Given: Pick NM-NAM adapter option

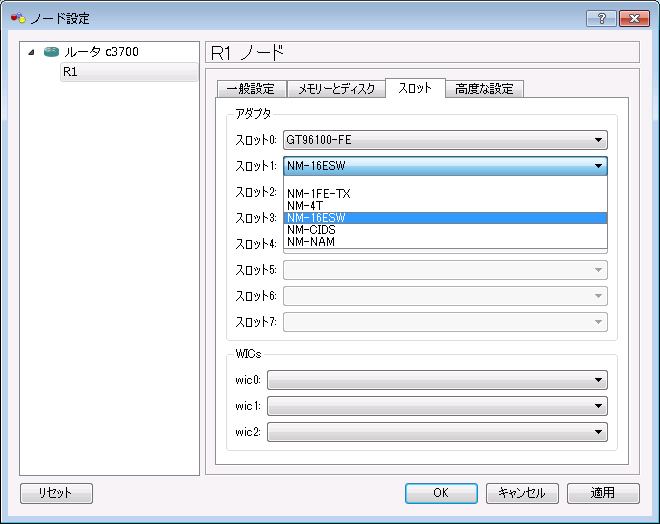Looking at the screenshot, I should point(310,242).
